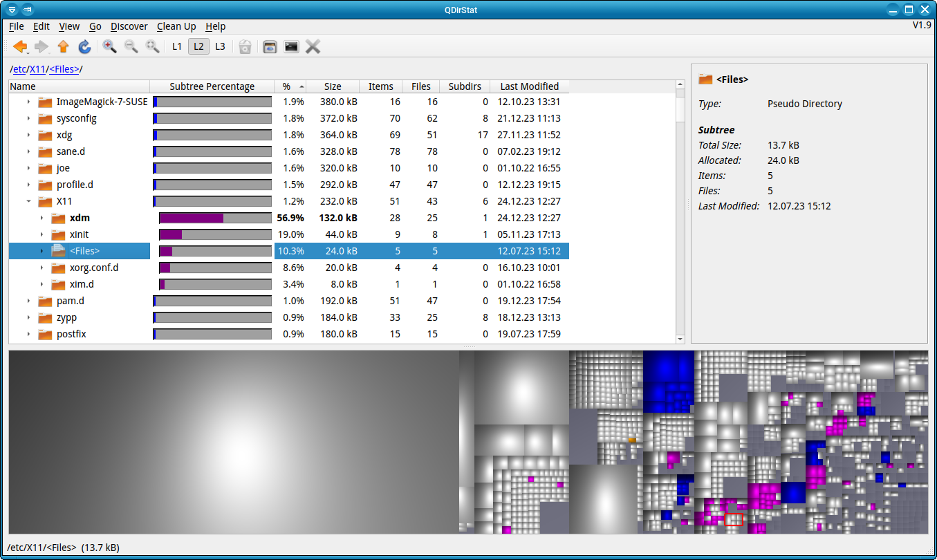Sort by the Size column header
Screen dimensions: 937x560
(x=333, y=86)
